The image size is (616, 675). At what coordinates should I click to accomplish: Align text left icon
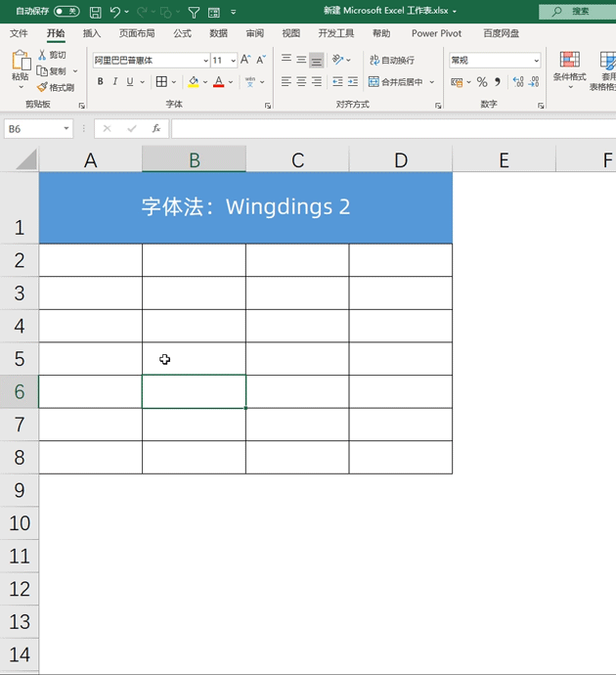(x=286, y=81)
